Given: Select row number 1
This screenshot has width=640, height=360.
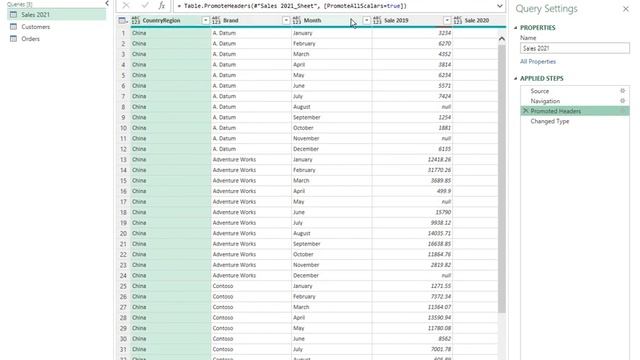Looking at the screenshot, I should click(123, 33).
